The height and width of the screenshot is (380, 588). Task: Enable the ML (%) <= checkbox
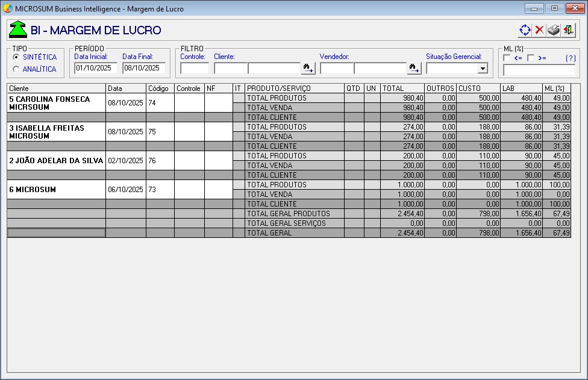click(x=505, y=58)
